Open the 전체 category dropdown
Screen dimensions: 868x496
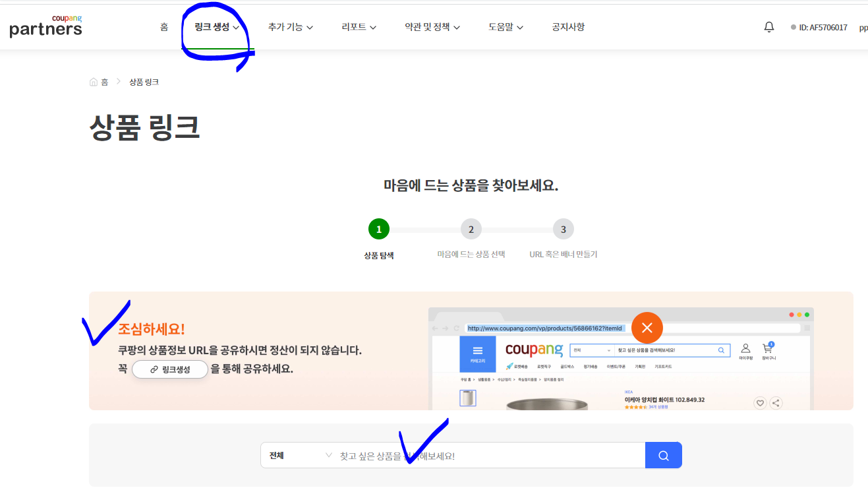point(301,455)
